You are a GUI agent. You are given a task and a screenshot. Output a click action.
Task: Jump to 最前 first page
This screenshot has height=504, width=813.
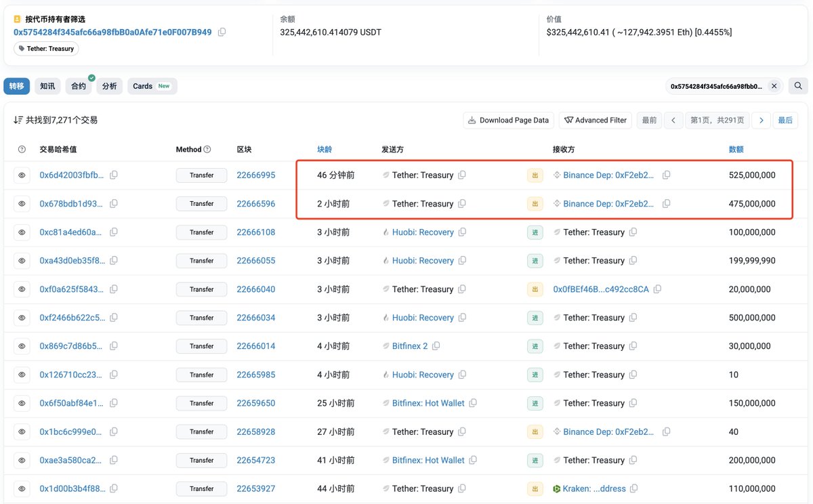649,120
